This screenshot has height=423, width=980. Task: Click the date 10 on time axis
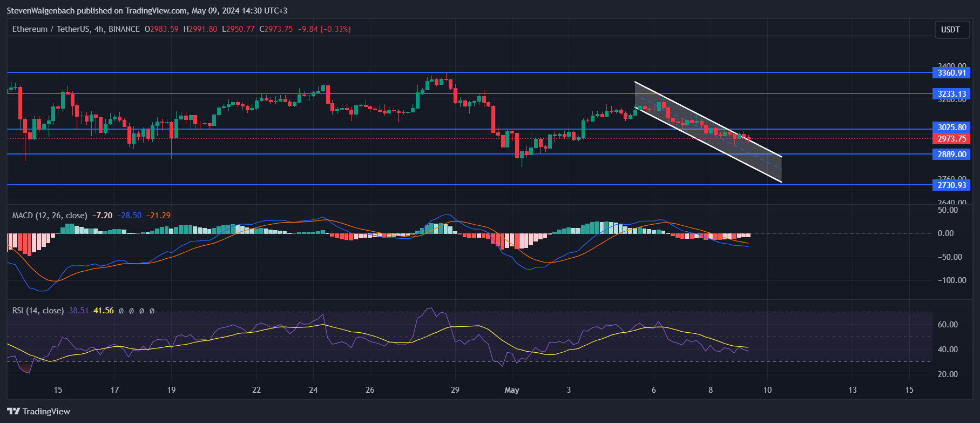coord(767,390)
